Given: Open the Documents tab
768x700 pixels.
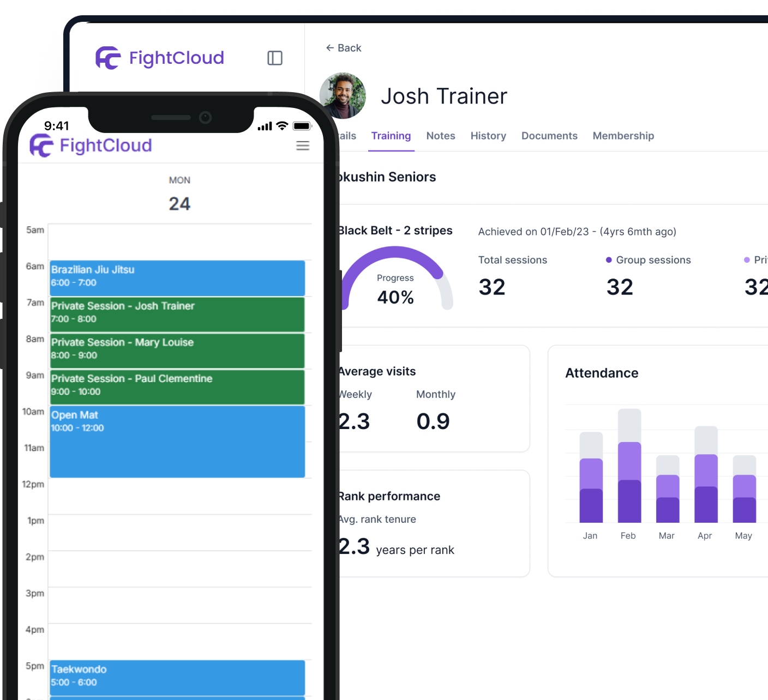Looking at the screenshot, I should point(549,136).
